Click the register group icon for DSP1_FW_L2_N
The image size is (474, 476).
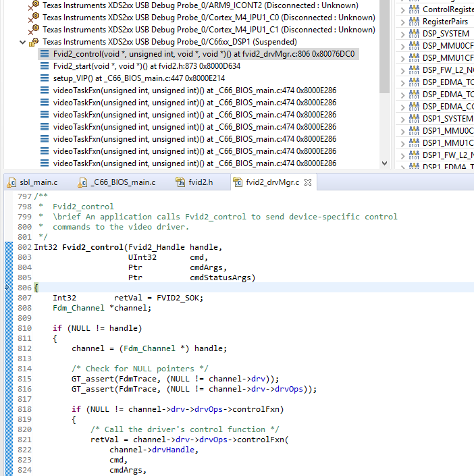point(414,155)
